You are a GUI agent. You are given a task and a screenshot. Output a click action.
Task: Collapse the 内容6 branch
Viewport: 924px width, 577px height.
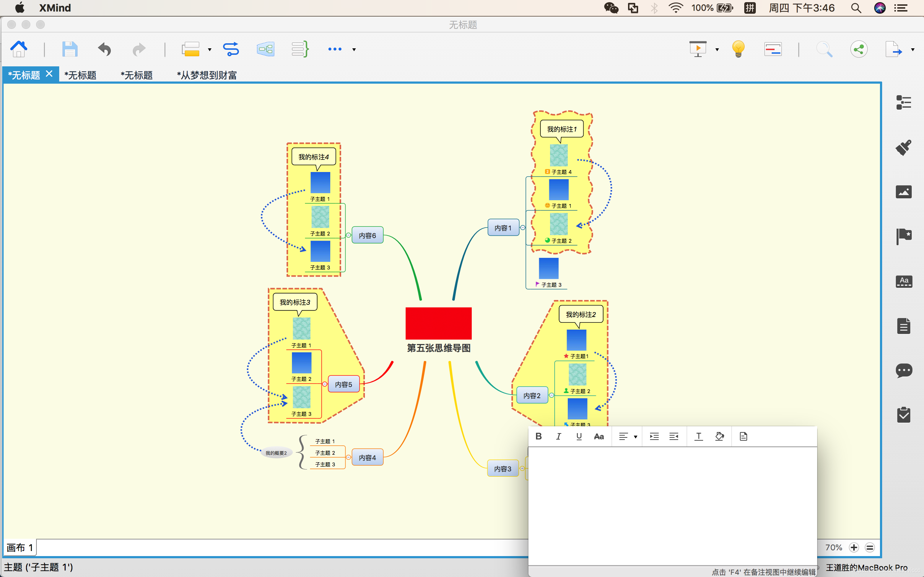348,235
